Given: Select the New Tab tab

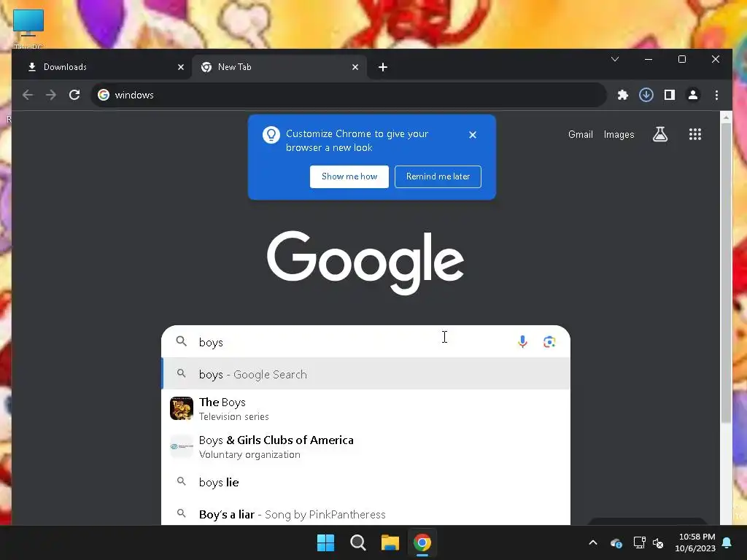Looking at the screenshot, I should pyautogui.click(x=279, y=67).
